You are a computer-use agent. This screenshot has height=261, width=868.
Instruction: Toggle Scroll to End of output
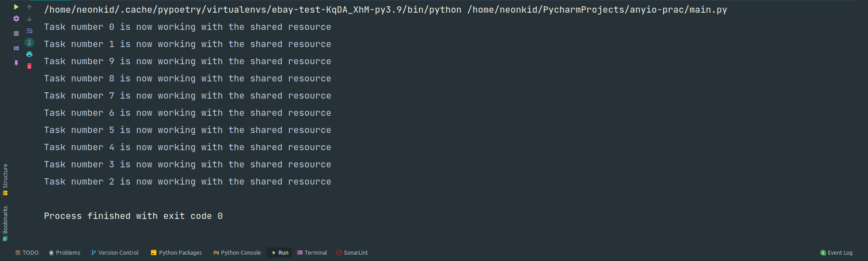pos(29,43)
